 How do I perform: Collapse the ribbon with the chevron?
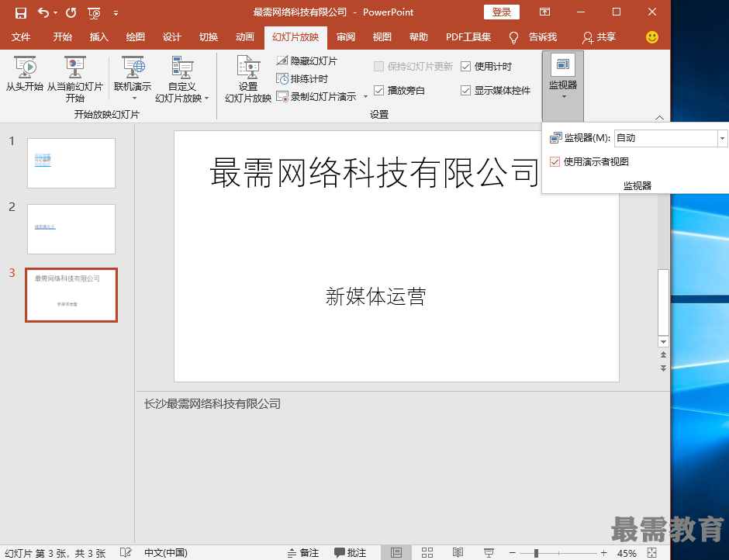pyautogui.click(x=660, y=117)
